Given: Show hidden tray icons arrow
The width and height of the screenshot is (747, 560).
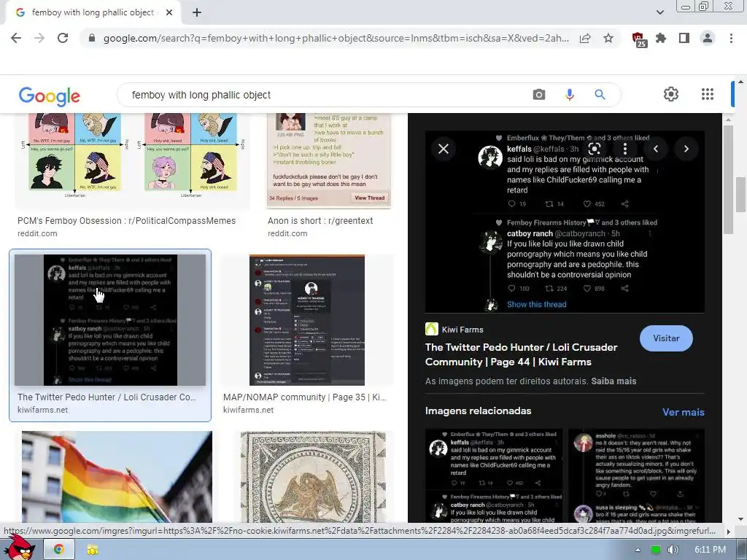Looking at the screenshot, I should [638, 550].
